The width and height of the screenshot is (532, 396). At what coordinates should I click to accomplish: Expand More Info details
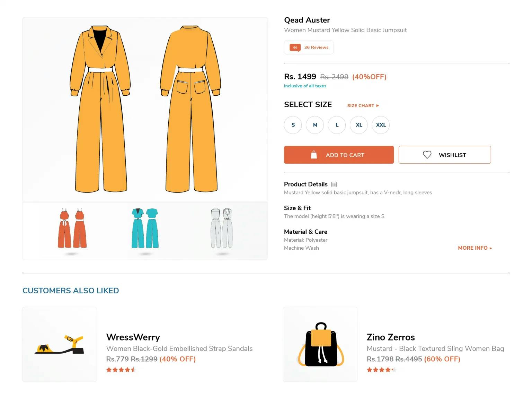pyautogui.click(x=475, y=248)
